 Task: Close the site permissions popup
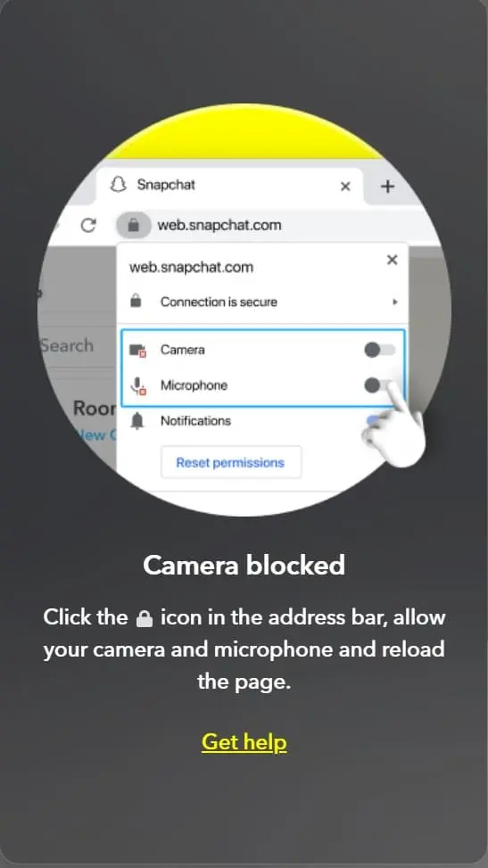point(393,260)
